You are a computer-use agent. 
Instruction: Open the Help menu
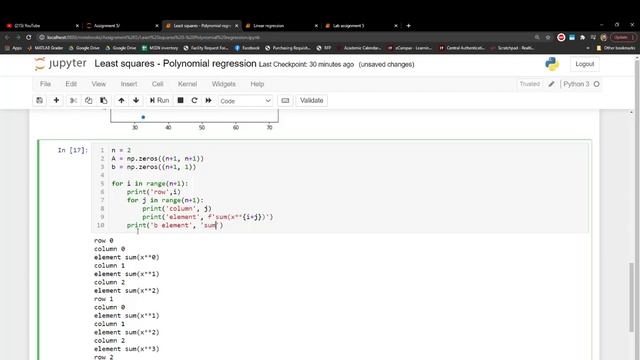[x=257, y=84]
